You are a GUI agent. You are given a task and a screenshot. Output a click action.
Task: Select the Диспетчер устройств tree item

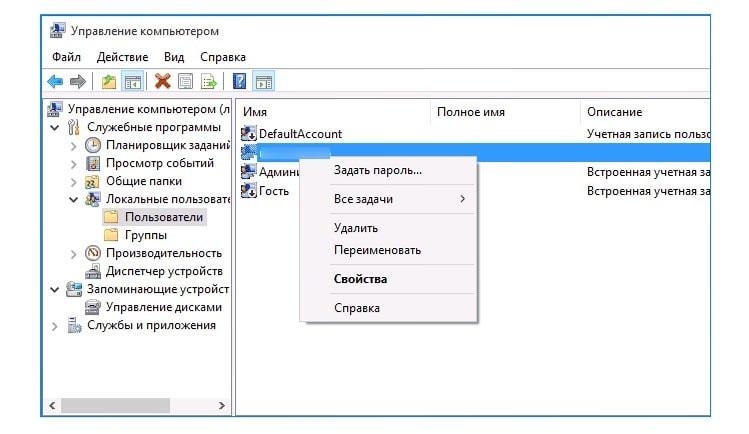point(164,271)
